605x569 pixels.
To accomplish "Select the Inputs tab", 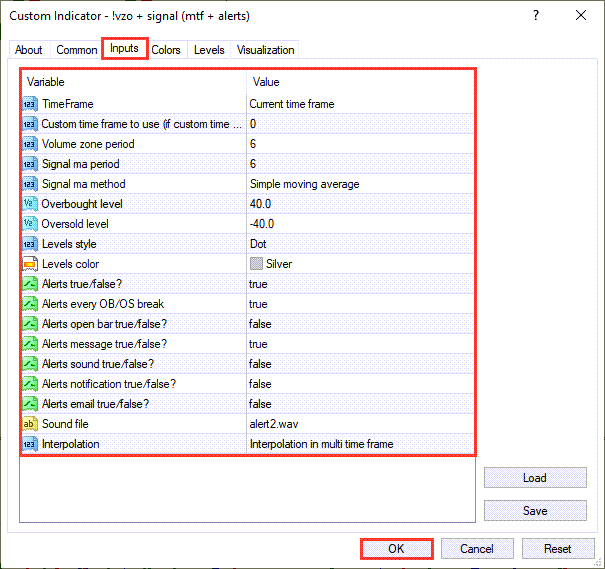I will [124, 49].
